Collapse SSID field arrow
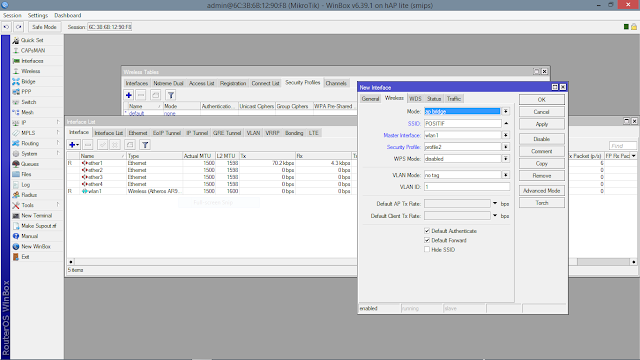 click(x=506, y=123)
